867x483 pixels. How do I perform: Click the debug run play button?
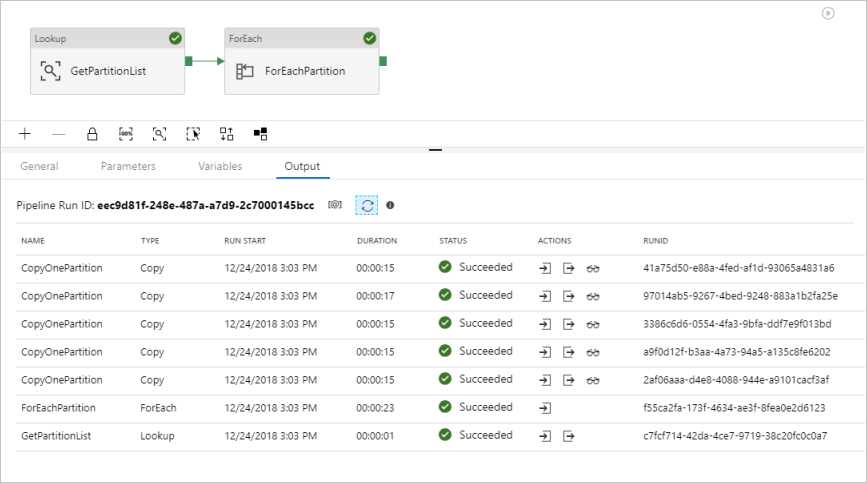pyautogui.click(x=828, y=13)
